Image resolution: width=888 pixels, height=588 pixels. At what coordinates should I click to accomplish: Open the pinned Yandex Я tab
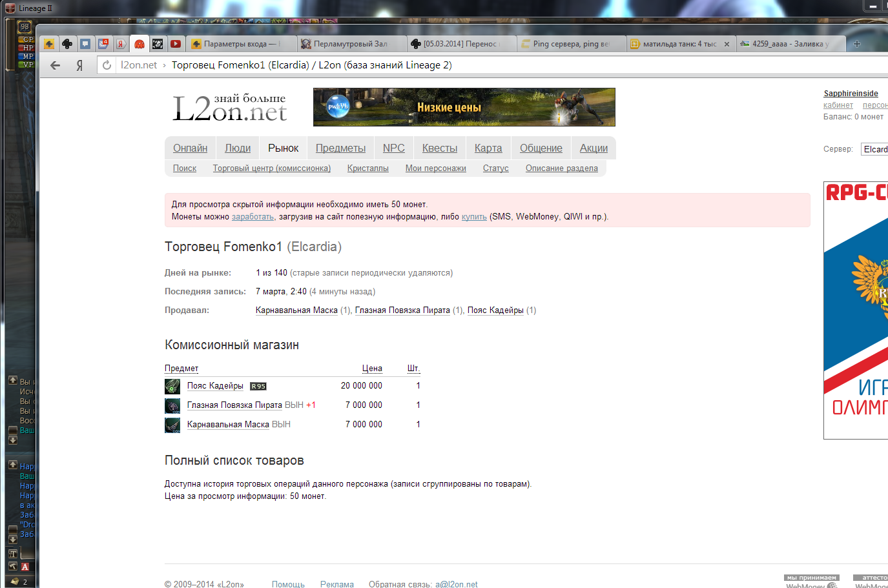[x=121, y=44]
